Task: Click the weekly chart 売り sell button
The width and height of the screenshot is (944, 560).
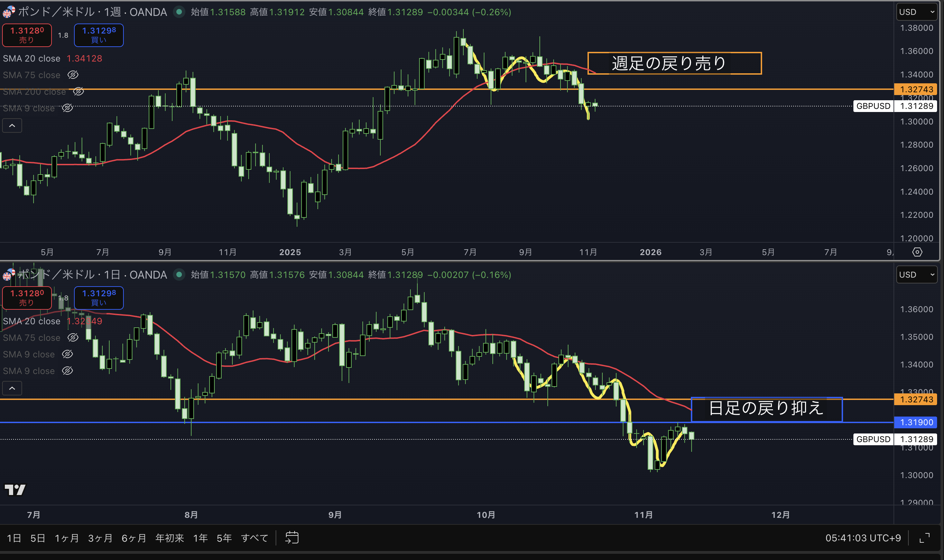Action: pos(27,35)
